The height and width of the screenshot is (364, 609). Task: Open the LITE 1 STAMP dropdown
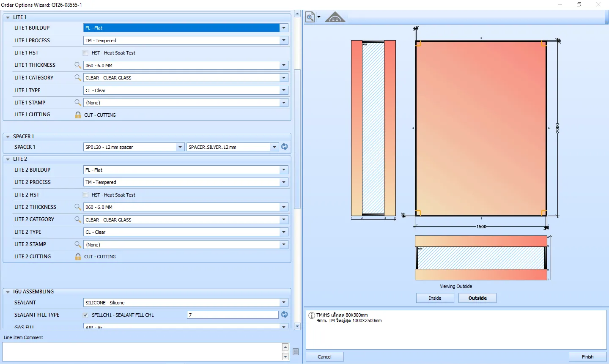284,103
